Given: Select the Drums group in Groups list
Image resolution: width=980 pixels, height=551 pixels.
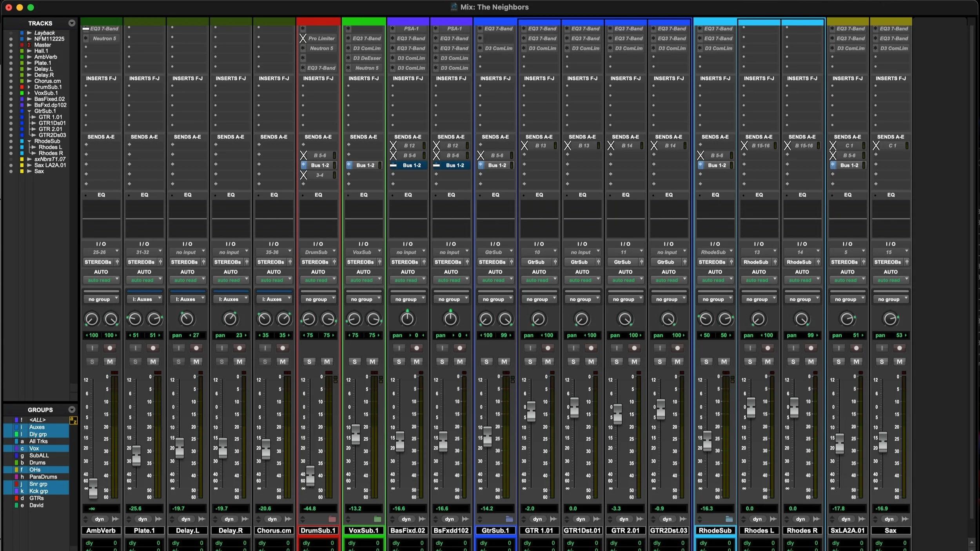Looking at the screenshot, I should 37,462.
